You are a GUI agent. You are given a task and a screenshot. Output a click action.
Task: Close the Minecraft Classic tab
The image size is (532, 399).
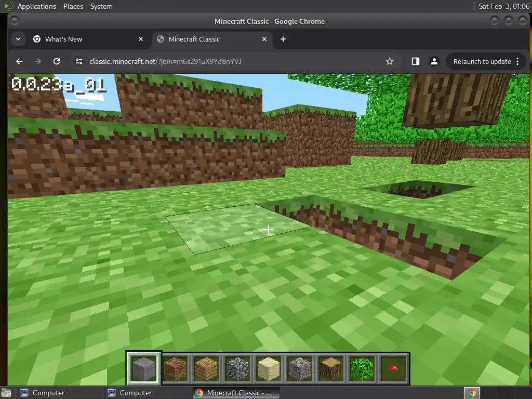coord(264,39)
